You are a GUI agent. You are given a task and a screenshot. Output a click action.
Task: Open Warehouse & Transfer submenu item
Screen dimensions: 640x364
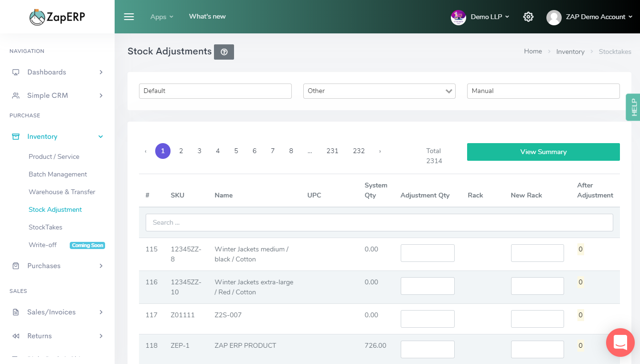pos(62,192)
